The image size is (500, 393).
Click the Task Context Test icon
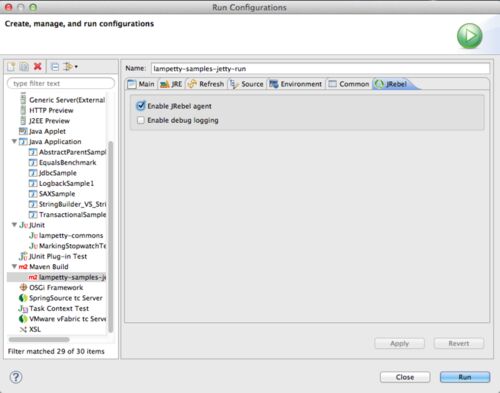(x=23, y=308)
